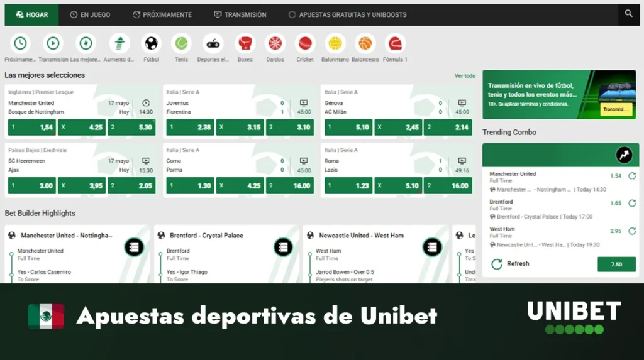Watch Roma vs Lazio stream icon
644x360 pixels.
pos(462,160)
